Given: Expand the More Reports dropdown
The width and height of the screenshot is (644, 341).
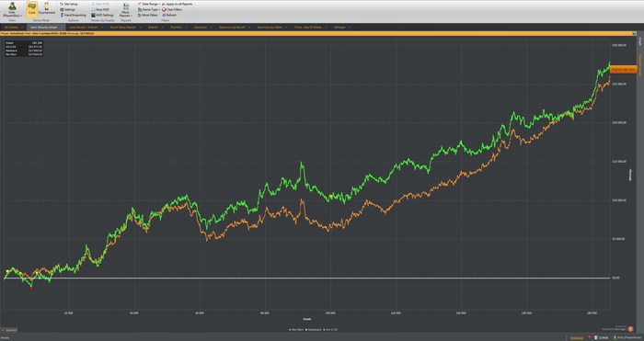Looking at the screenshot, I should (x=125, y=10).
